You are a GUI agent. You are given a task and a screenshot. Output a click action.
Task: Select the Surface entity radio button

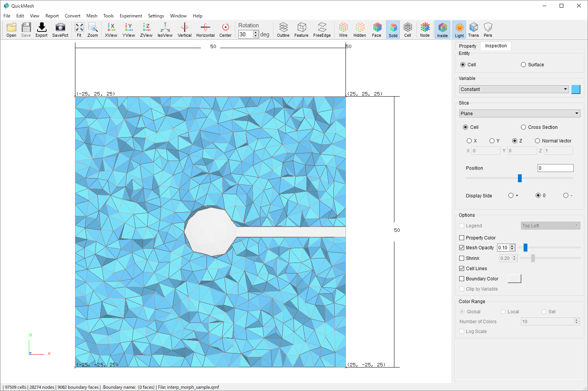pyautogui.click(x=523, y=64)
